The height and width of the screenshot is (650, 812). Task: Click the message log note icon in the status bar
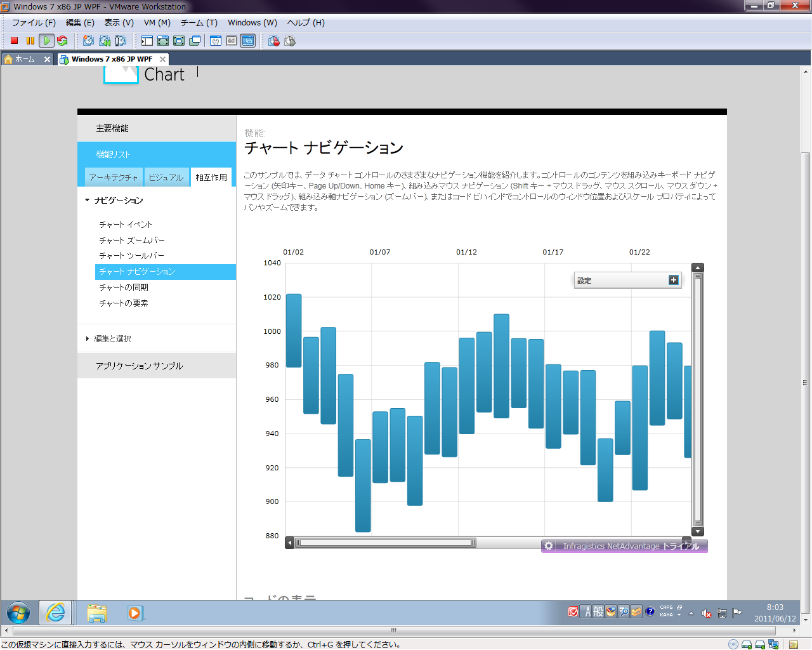tap(793, 645)
